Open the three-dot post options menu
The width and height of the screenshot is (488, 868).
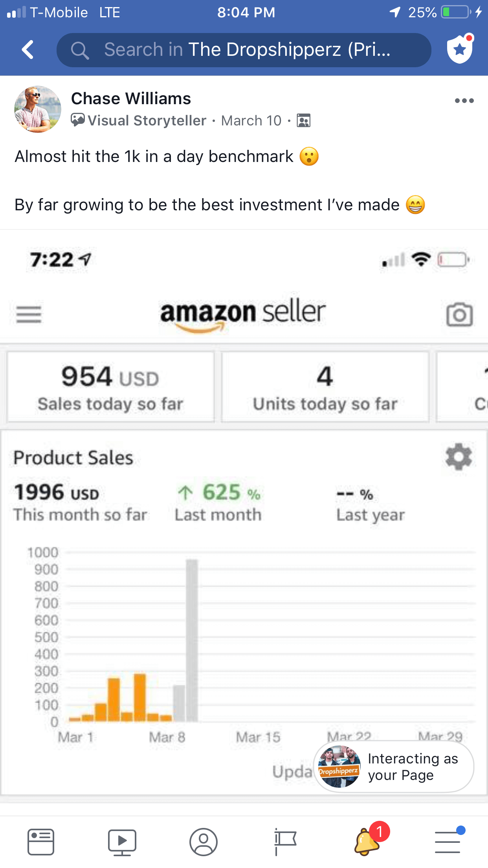[464, 101]
